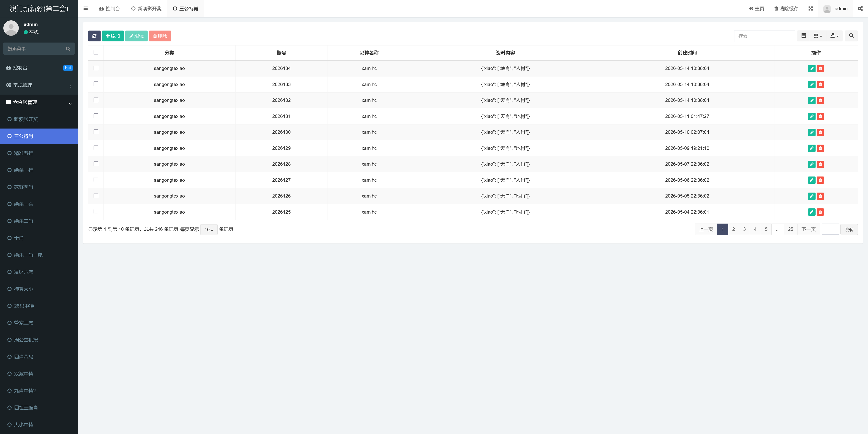The width and height of the screenshot is (868, 434).
Task: Edit the row for period 2026132
Action: (x=811, y=100)
